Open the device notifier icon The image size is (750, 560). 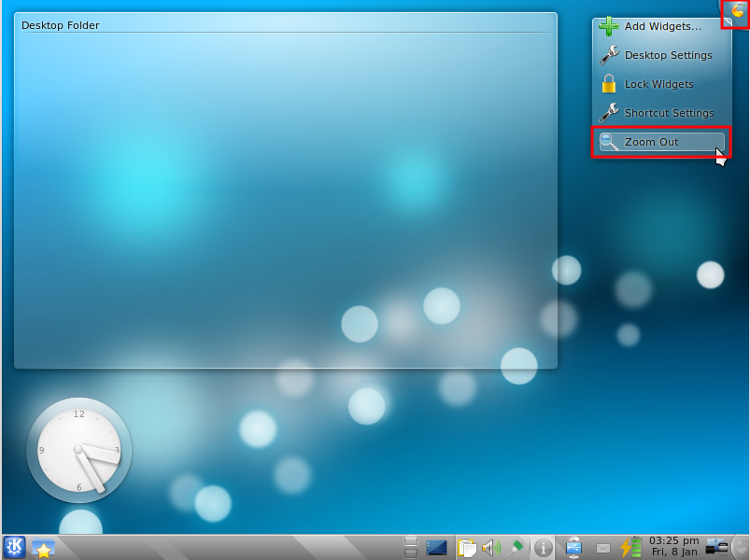pyautogui.click(x=574, y=548)
